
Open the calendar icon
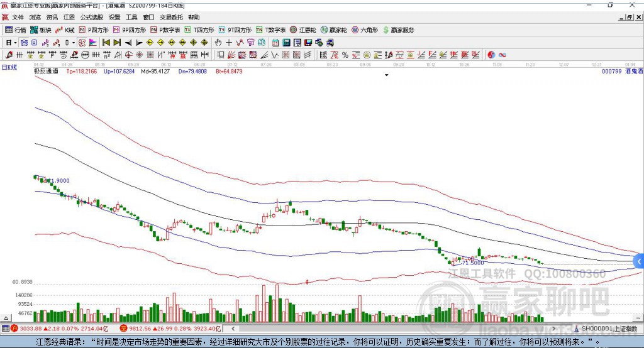pyautogui.click(x=275, y=43)
